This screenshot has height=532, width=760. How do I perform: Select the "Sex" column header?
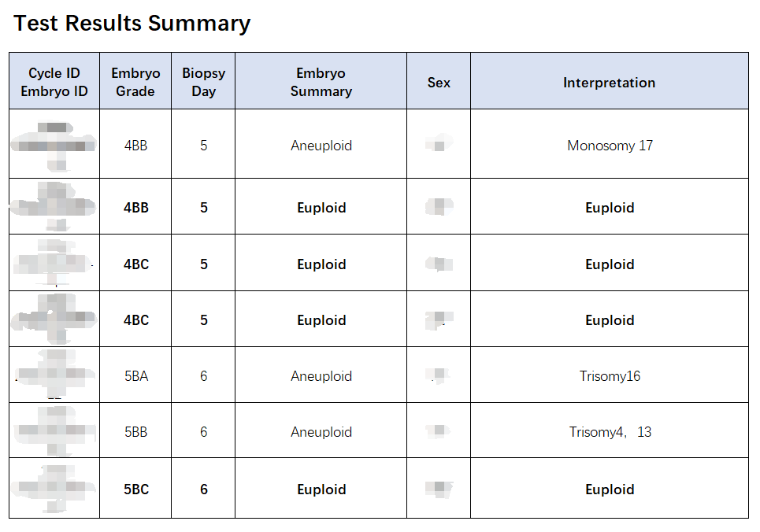pos(439,82)
